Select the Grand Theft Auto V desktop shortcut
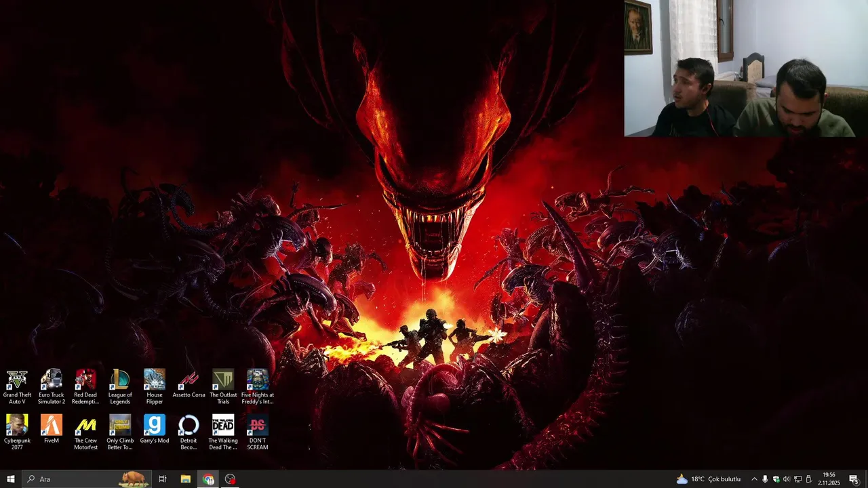868x488 pixels. point(17,387)
